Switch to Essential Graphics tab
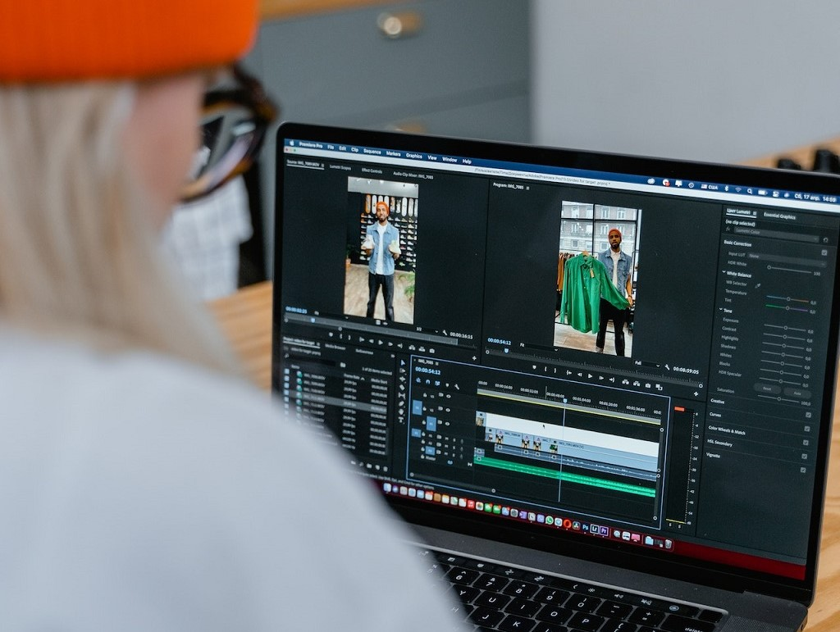Viewport: 840px width, 632px height. (779, 216)
